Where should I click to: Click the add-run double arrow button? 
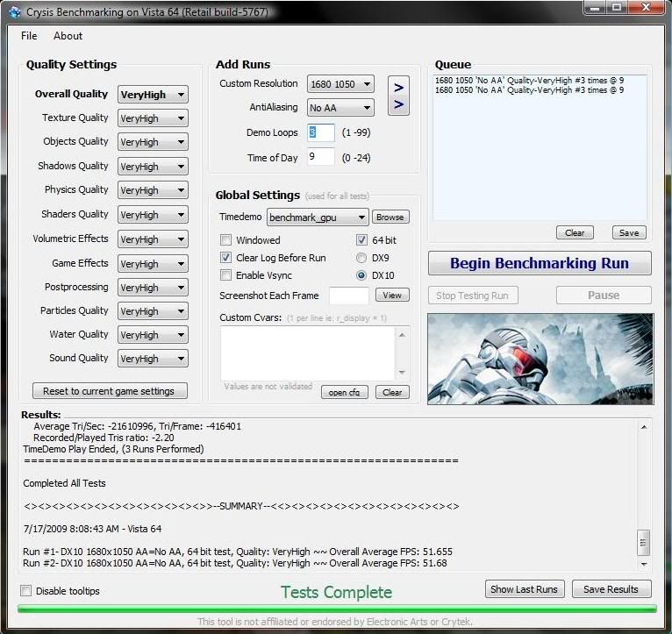(x=398, y=96)
